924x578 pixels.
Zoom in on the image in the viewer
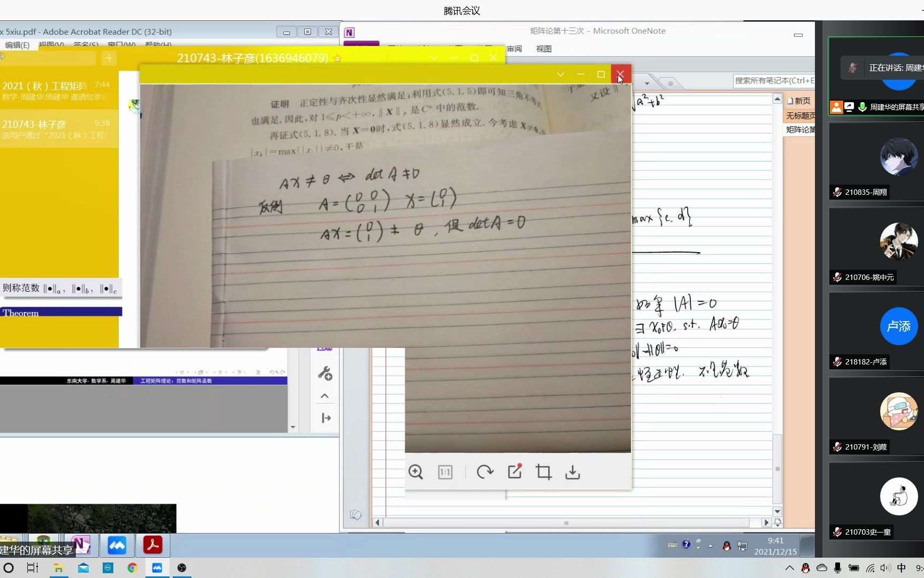point(415,472)
